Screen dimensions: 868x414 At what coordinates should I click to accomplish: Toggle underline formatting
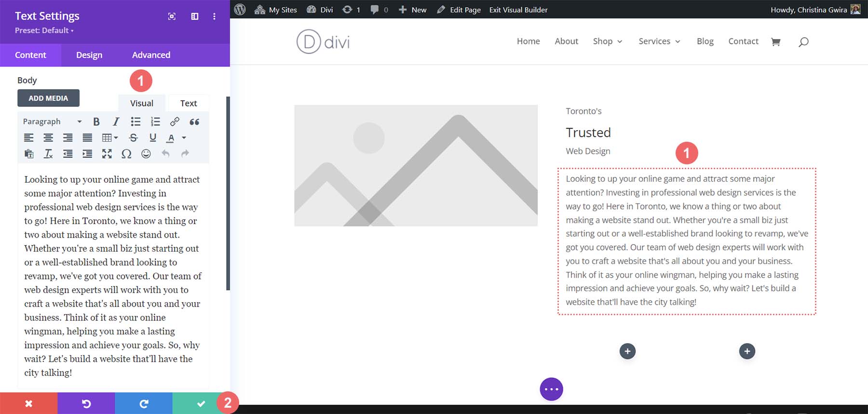153,138
